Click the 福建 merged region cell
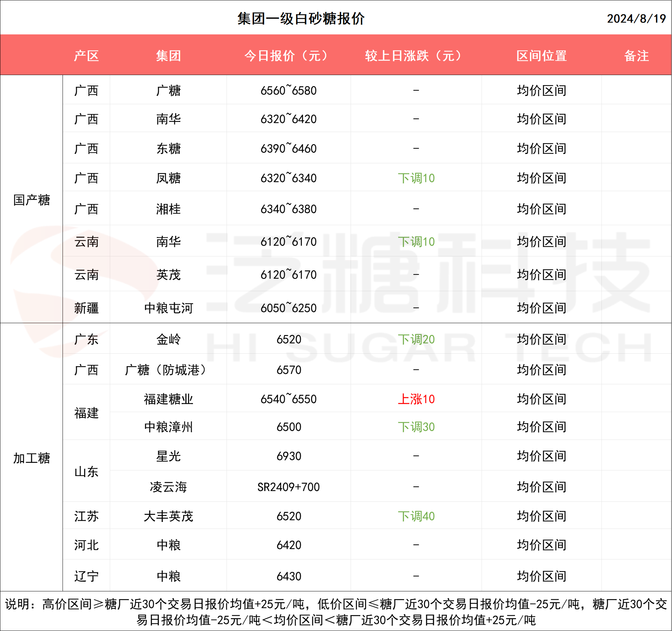The height and width of the screenshot is (631, 672). pos(86,413)
